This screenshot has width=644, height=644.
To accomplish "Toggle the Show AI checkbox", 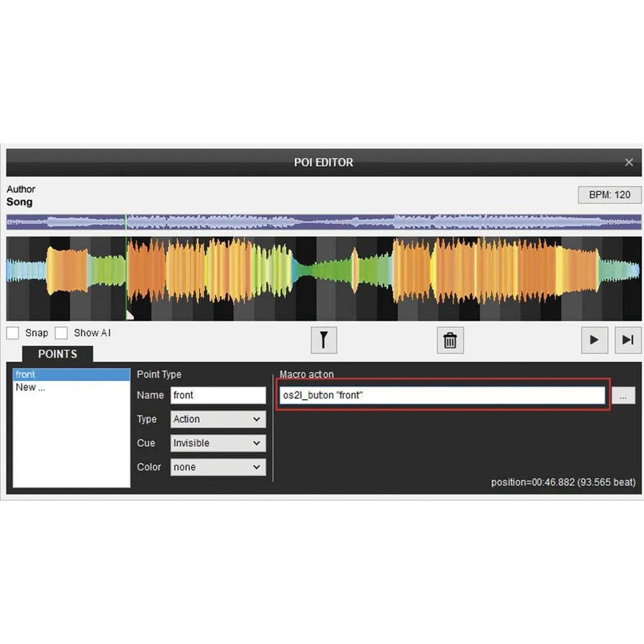I will (61, 333).
